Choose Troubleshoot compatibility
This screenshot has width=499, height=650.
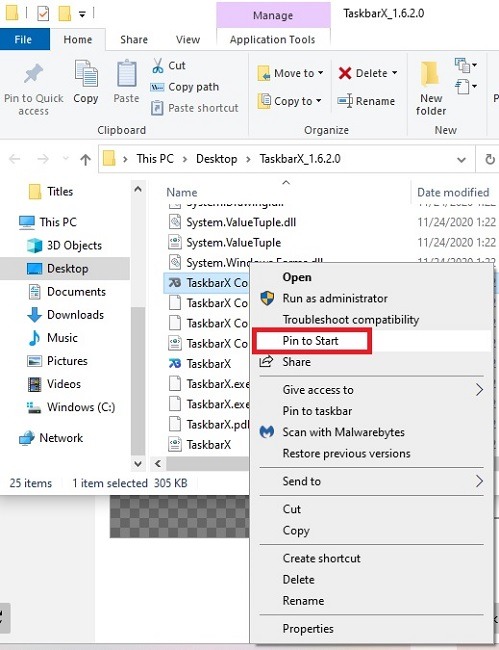coord(351,320)
